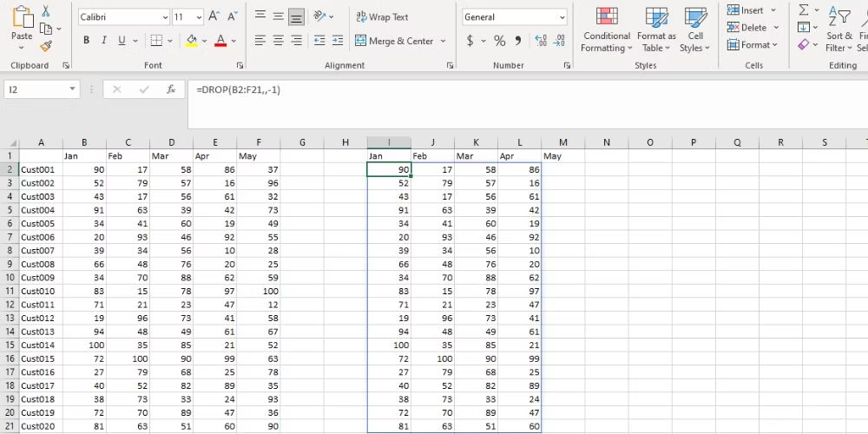Image resolution: width=868 pixels, height=434 pixels.
Task: Decrease font size with the smaller A icon
Action: [232, 17]
